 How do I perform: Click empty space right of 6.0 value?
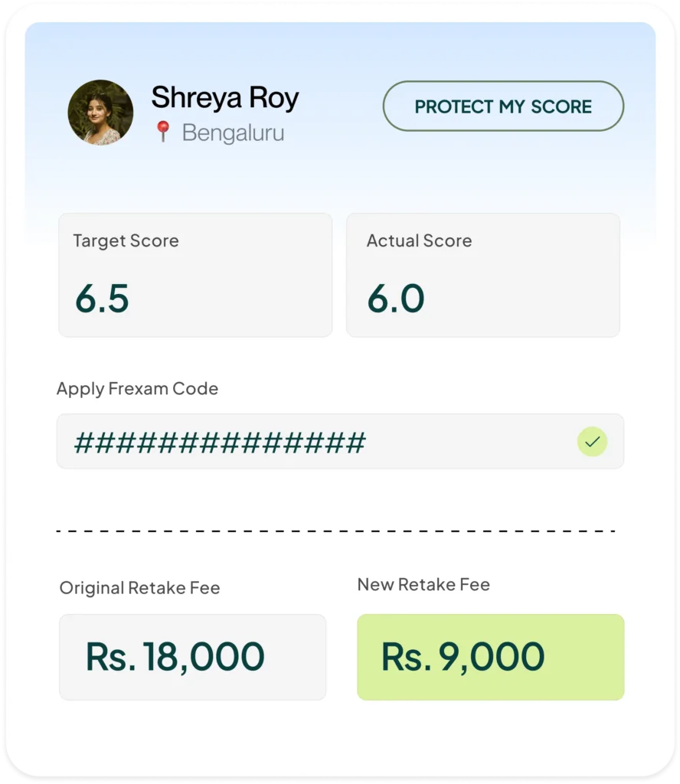point(536,298)
